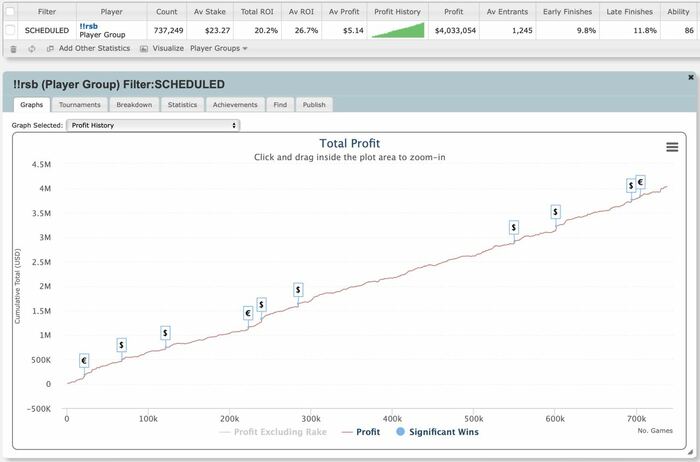Close the !!rsb graph panel
The image size is (700, 462).
click(x=691, y=77)
